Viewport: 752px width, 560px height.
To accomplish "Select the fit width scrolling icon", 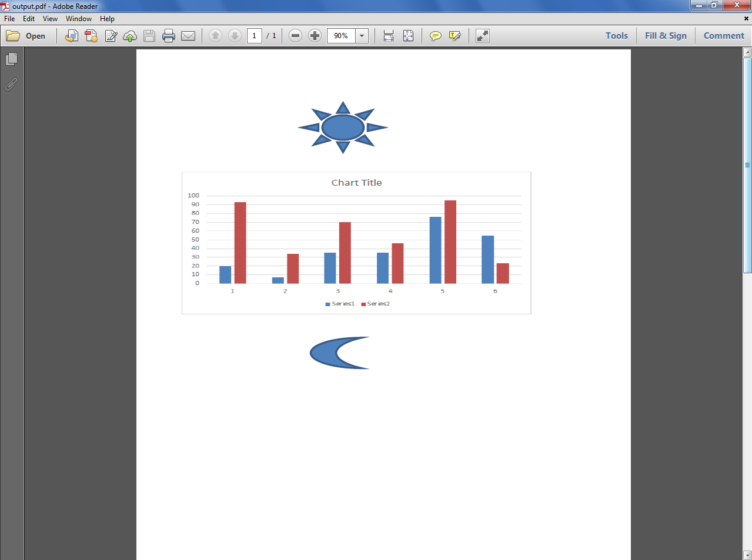I will pos(389,36).
